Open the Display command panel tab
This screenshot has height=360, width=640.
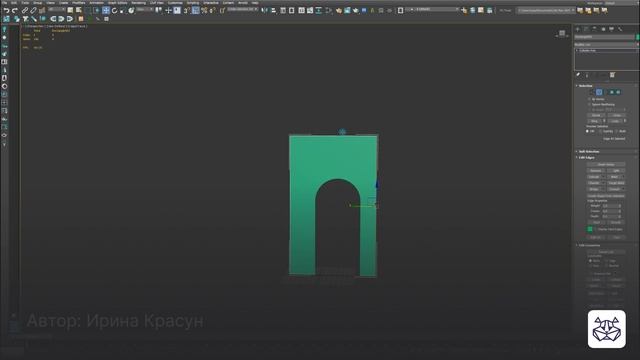coord(611,29)
